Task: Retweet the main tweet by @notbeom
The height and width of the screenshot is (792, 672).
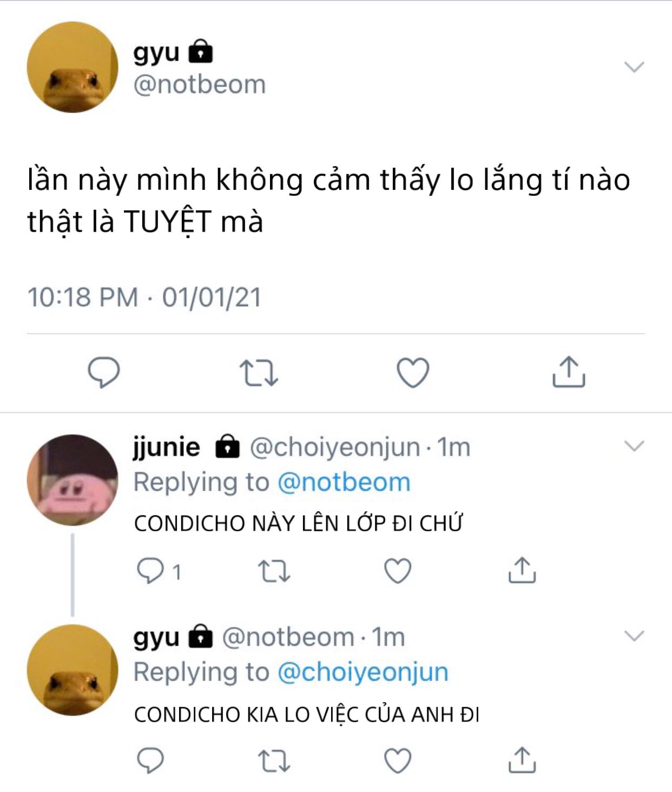Action: click(259, 373)
